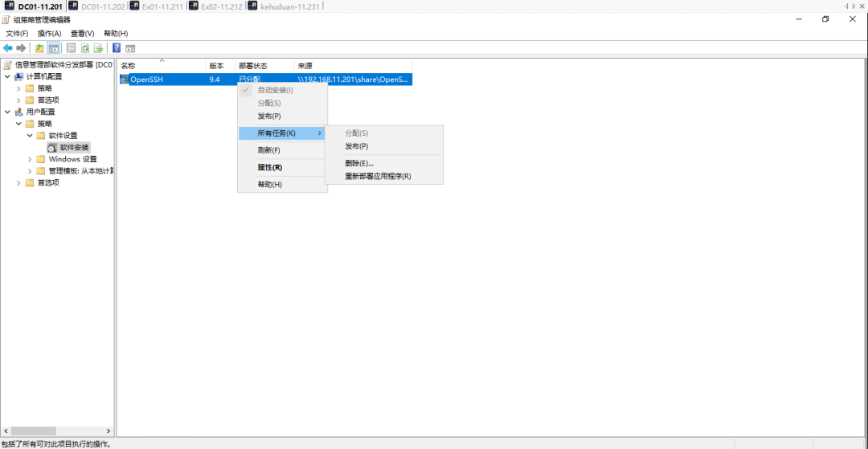
Task: Open the 查看(V) menu
Action: coord(83,34)
